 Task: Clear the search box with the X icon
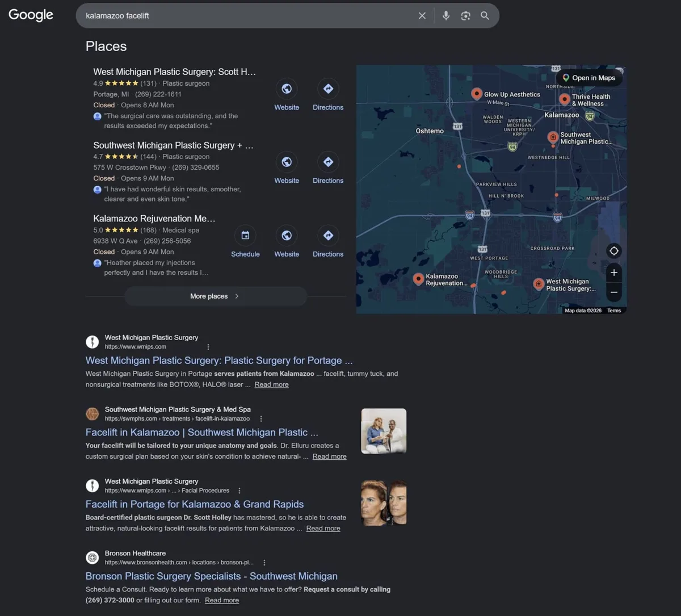pos(422,16)
